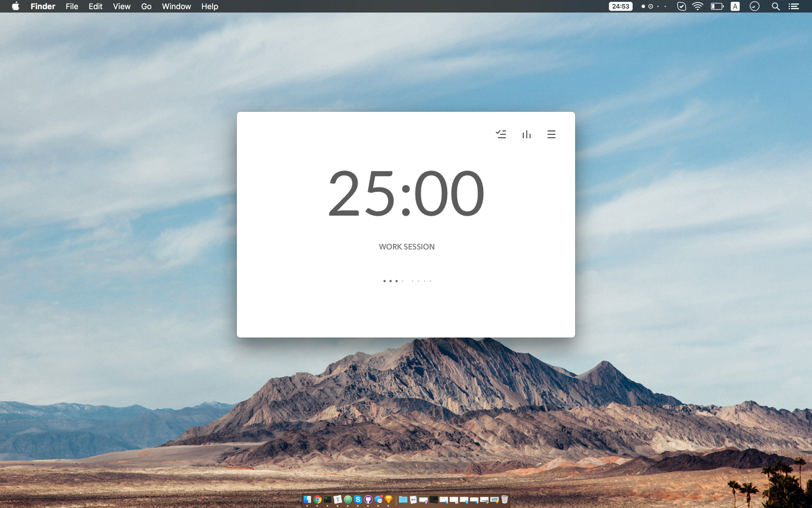The height and width of the screenshot is (508, 812).
Task: Open the hamburger menu in timer window
Action: 551,134
